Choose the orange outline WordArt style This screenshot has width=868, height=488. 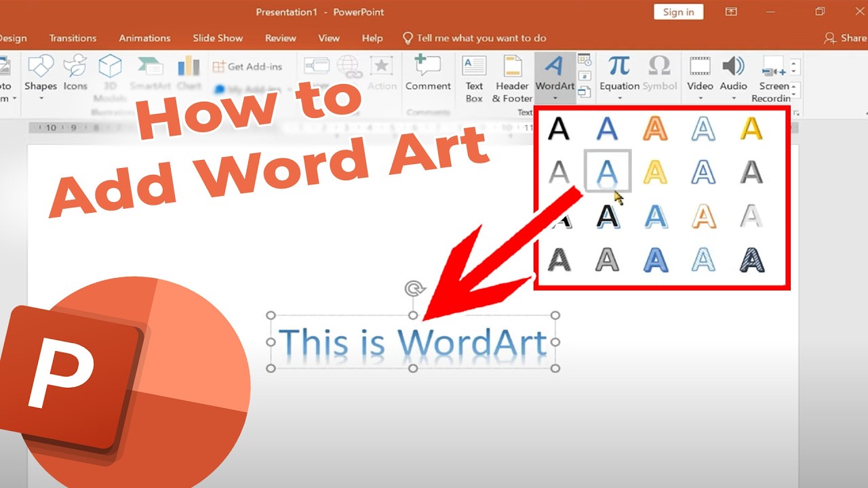[x=655, y=128]
